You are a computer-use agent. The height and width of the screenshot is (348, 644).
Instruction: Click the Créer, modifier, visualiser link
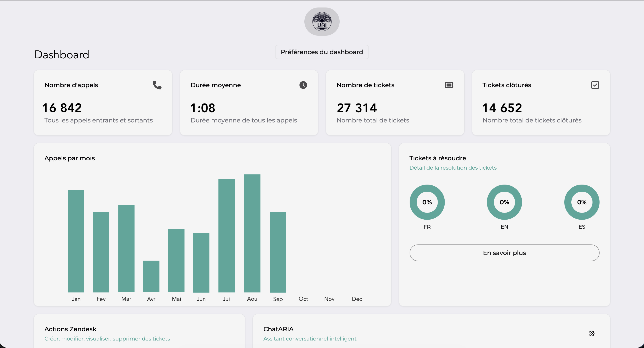(x=107, y=339)
